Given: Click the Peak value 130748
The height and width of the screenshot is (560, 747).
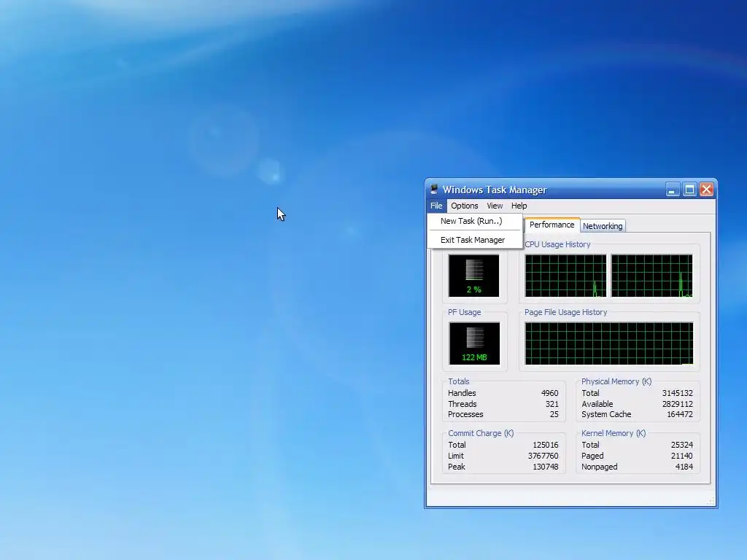Looking at the screenshot, I should pos(545,467).
